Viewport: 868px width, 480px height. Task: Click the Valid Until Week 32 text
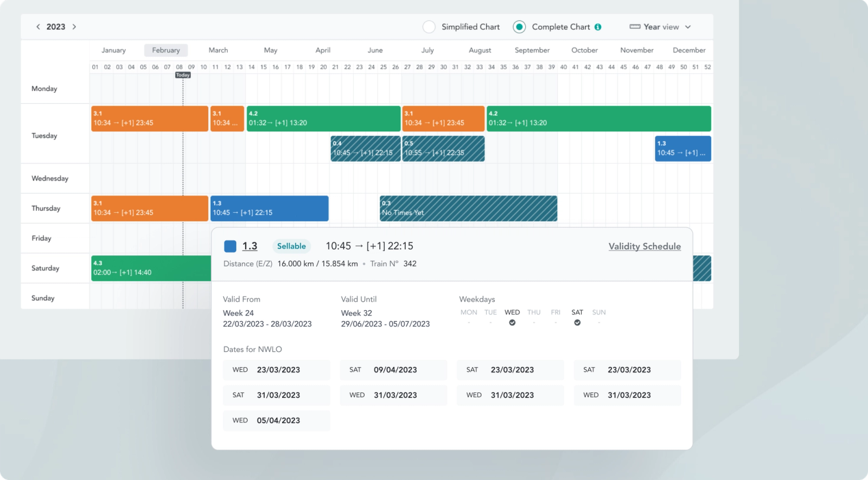[x=356, y=313]
